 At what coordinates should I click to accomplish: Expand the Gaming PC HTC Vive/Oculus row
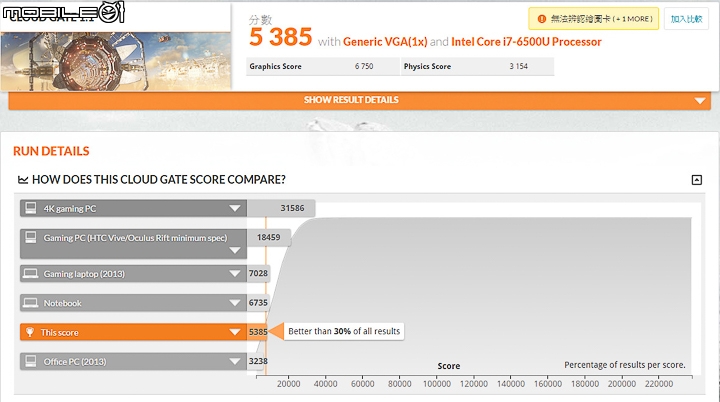(133, 243)
